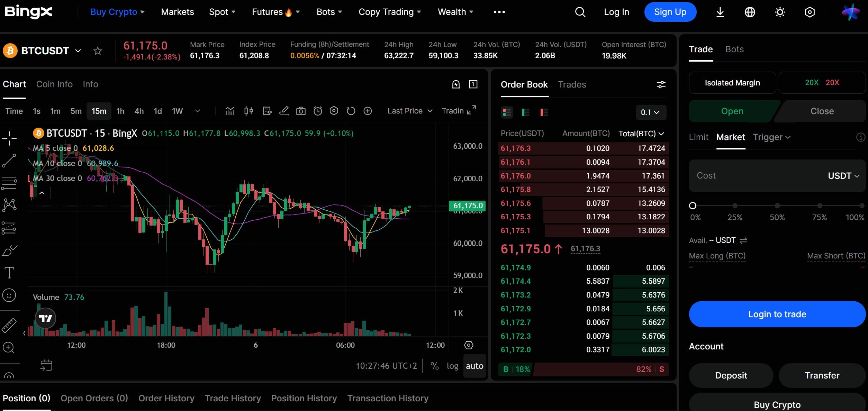868x411 pixels.
Task: Open the emoji icons tool
Action: [x=9, y=295]
